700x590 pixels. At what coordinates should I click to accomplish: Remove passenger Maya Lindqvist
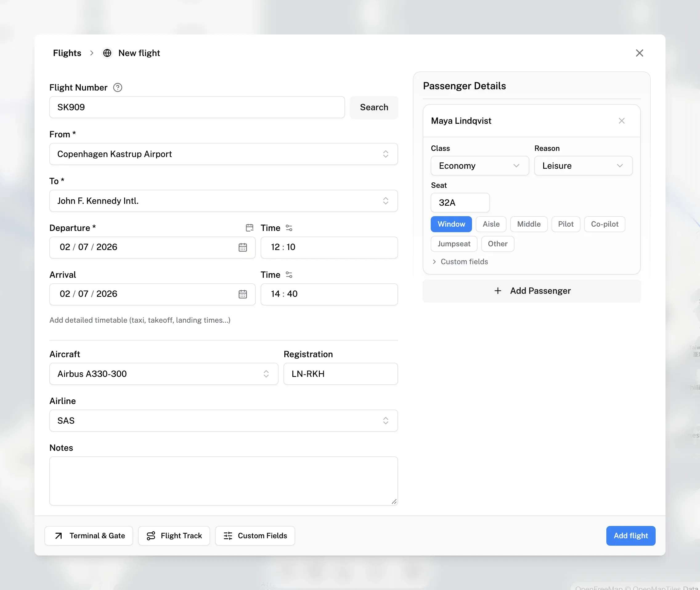click(621, 121)
